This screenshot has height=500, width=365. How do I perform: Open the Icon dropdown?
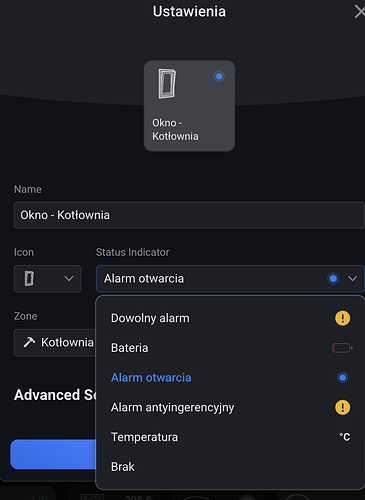pyautogui.click(x=48, y=279)
